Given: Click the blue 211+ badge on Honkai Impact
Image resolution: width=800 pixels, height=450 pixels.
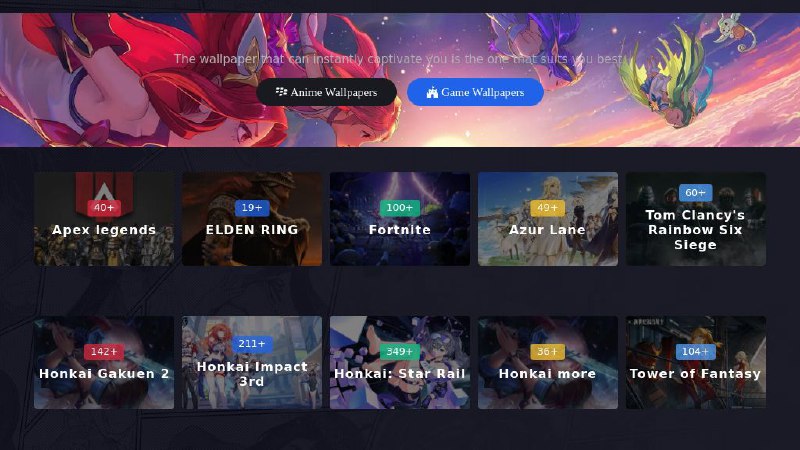Looking at the screenshot, I should pos(252,344).
